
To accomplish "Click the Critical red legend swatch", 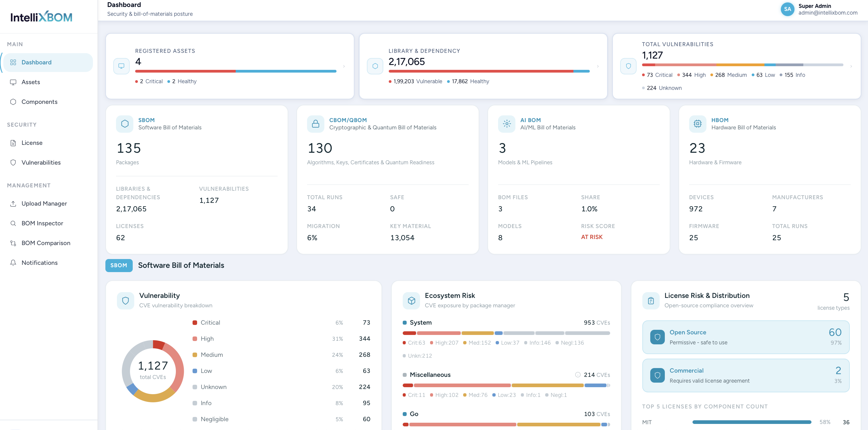I will coord(195,323).
